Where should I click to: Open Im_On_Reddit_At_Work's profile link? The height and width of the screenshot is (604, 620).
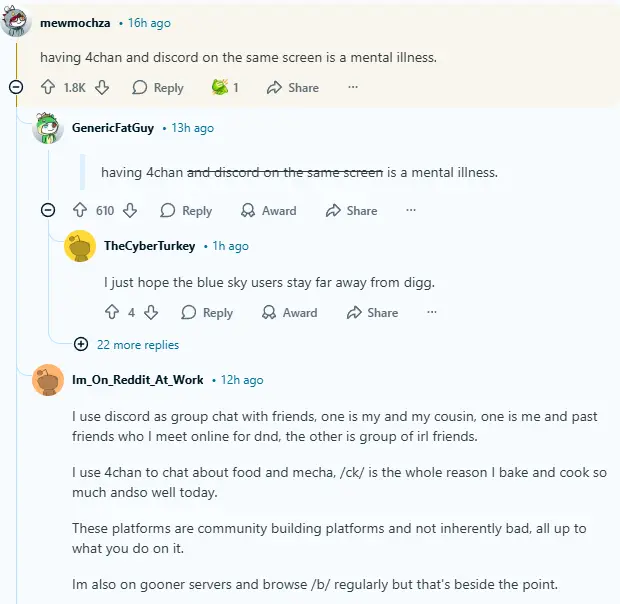pos(137,380)
